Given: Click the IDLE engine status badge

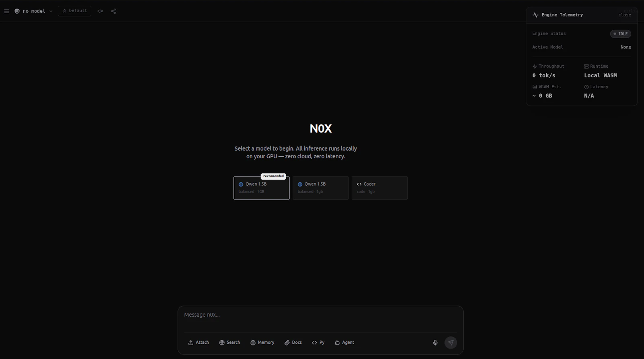Looking at the screenshot, I should 621,34.
